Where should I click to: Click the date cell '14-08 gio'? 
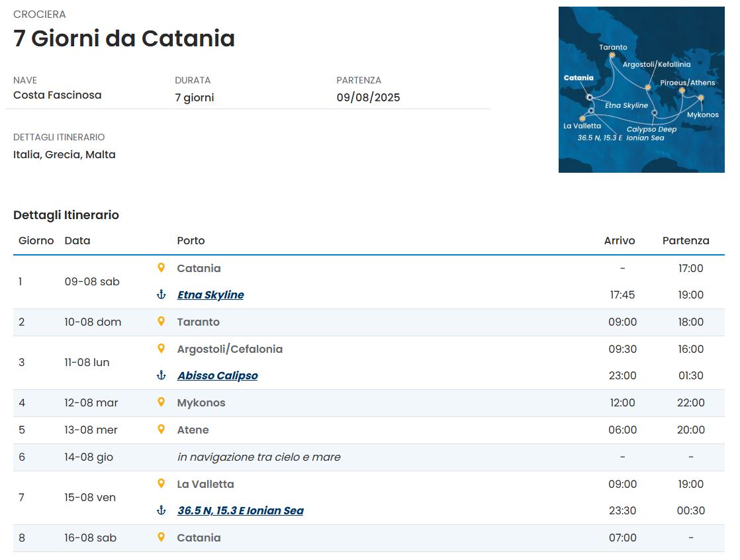pyautogui.click(x=89, y=457)
